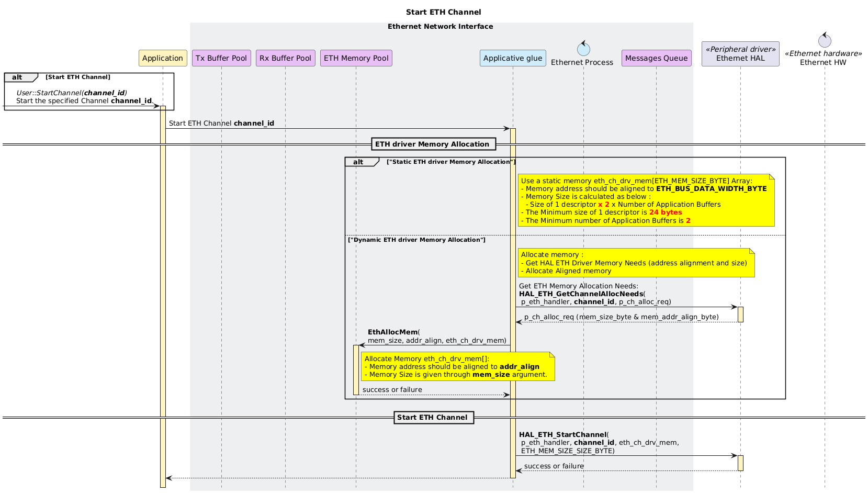Click the p_ch_alloc_req return message text
This screenshot has height=493, width=868.
(x=621, y=317)
